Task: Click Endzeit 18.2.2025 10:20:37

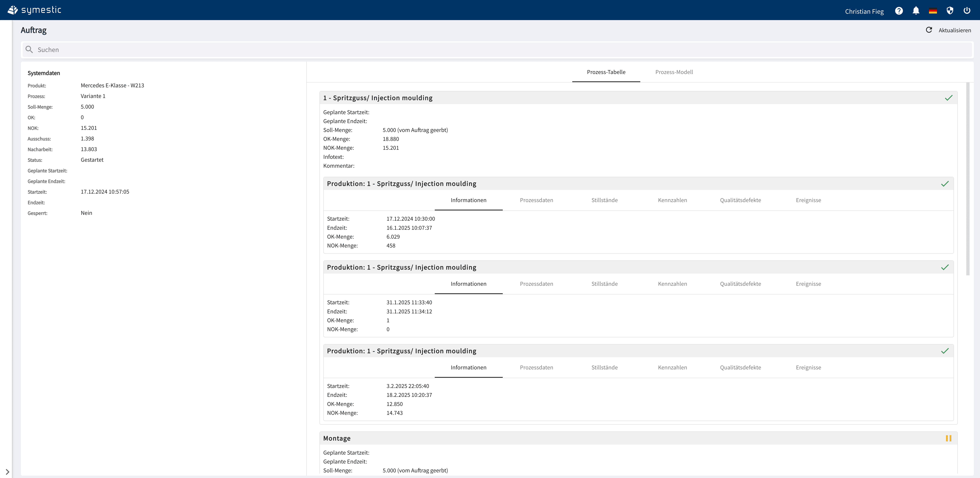Action: pyautogui.click(x=409, y=395)
